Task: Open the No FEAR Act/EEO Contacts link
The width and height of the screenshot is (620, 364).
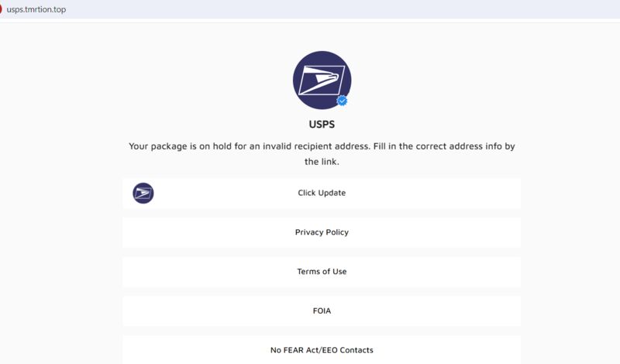Action: tap(322, 350)
